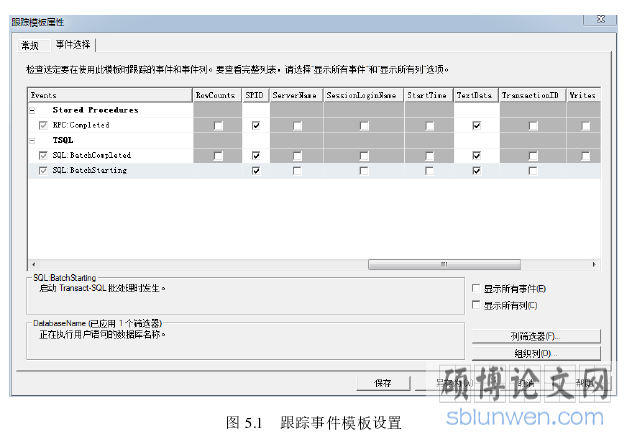The height and width of the screenshot is (436, 628).
Task: Uncheck SPID for SQL:BatchCompleted
Action: 256,156
